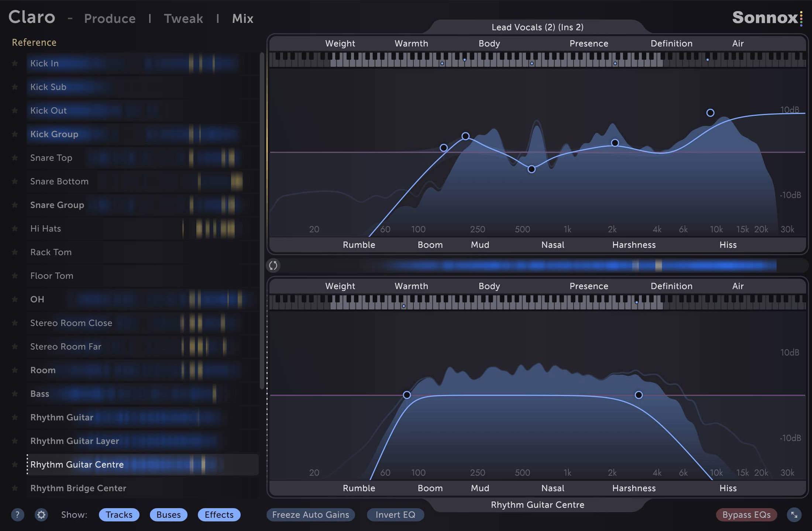This screenshot has width=812, height=531.
Task: Toggle Tracks show filter
Action: (x=119, y=515)
